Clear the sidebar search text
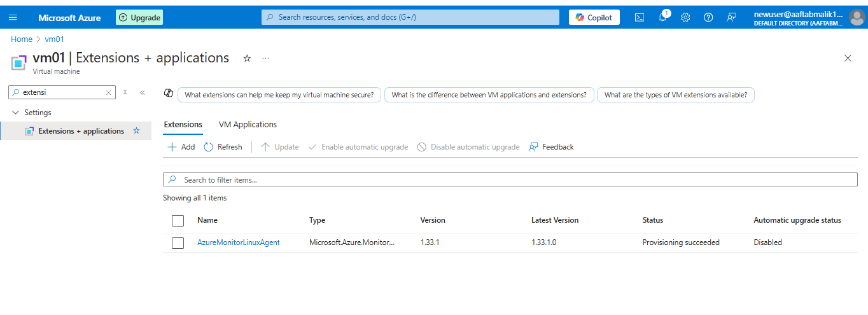This screenshot has height=315, width=868. click(x=109, y=92)
